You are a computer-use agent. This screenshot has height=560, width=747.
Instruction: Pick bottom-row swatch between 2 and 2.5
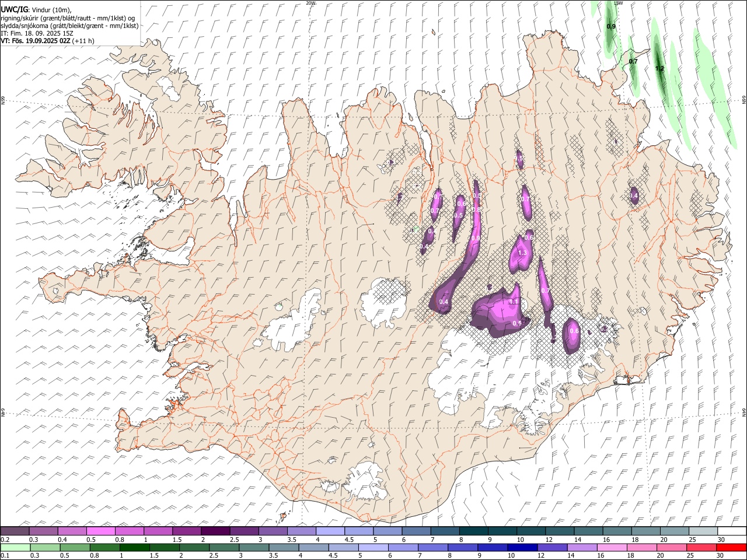click(194, 548)
